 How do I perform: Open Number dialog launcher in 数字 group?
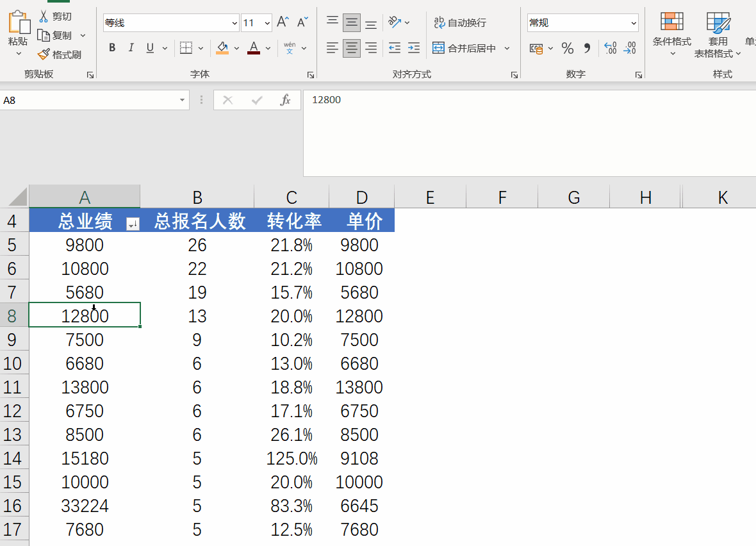(x=638, y=75)
